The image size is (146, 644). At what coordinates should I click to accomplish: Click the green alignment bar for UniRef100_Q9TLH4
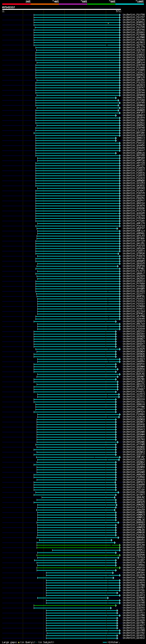tap(79, 545)
